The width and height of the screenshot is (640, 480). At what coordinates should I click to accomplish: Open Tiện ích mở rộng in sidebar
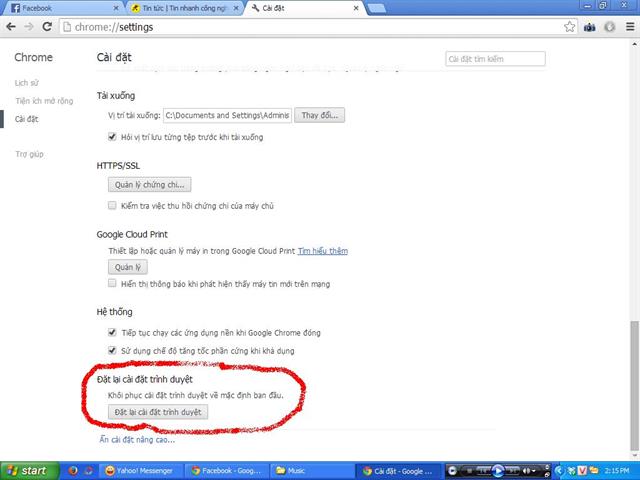44,101
